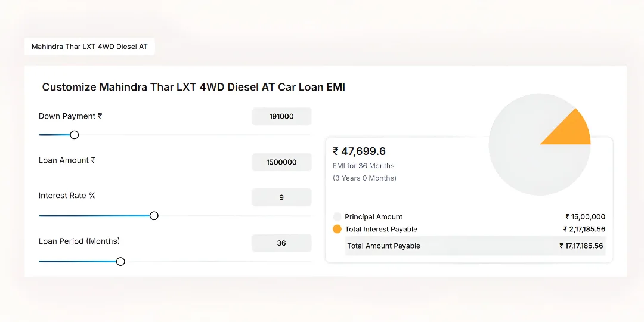644x322 pixels.
Task: Select the Loan Period months input
Action: pyautogui.click(x=281, y=243)
